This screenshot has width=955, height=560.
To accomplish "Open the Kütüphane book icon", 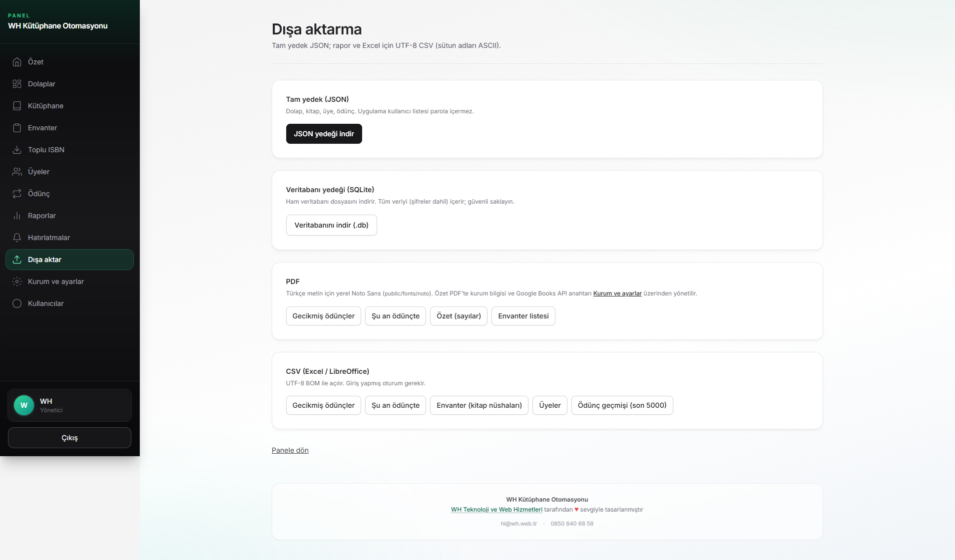I will (x=17, y=106).
